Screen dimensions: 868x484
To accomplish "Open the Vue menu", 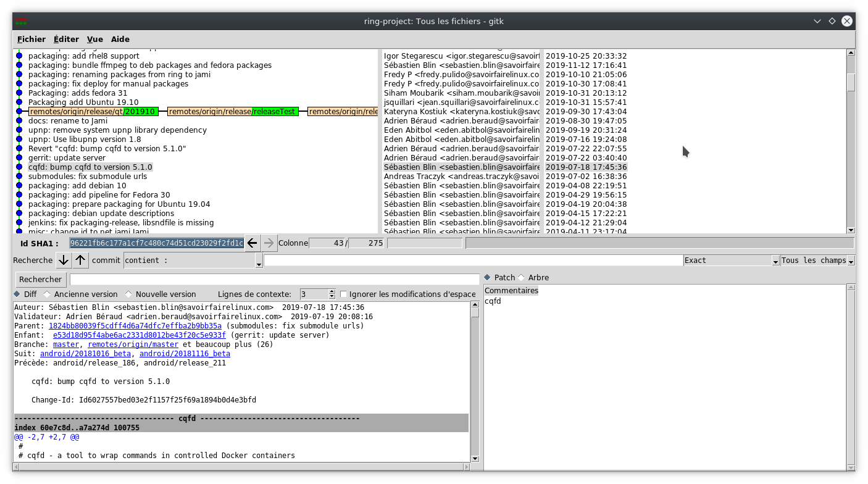I will pos(95,40).
